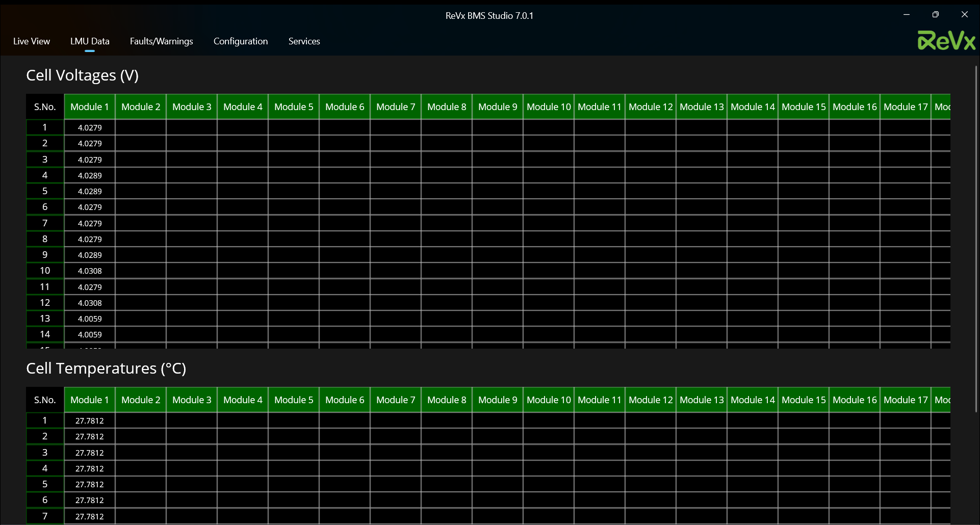Click S.No. header in Cell Voltages table

45,107
